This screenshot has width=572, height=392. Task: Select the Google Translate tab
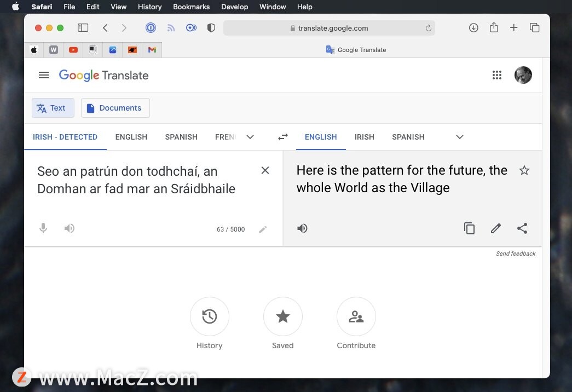pos(356,50)
